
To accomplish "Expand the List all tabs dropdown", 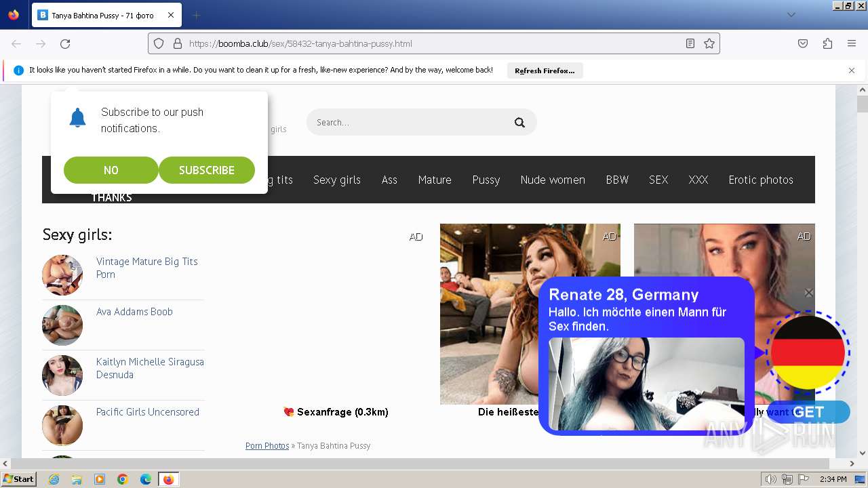I will click(791, 15).
